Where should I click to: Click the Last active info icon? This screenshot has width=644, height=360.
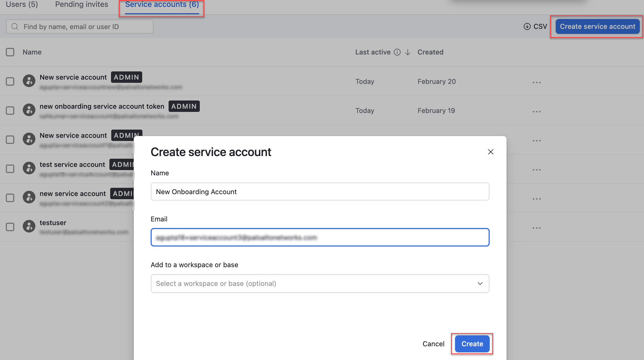click(397, 52)
